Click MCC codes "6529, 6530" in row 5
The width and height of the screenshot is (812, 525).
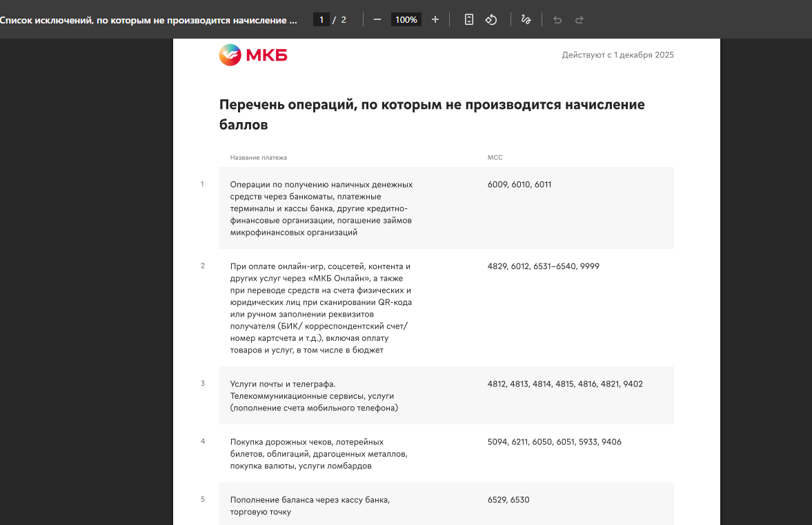pos(508,499)
